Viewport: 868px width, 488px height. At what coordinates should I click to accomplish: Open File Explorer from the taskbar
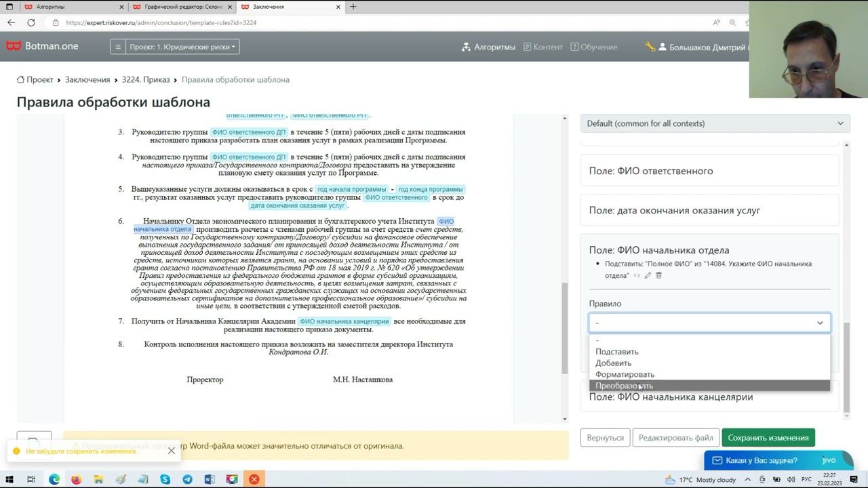[98, 479]
